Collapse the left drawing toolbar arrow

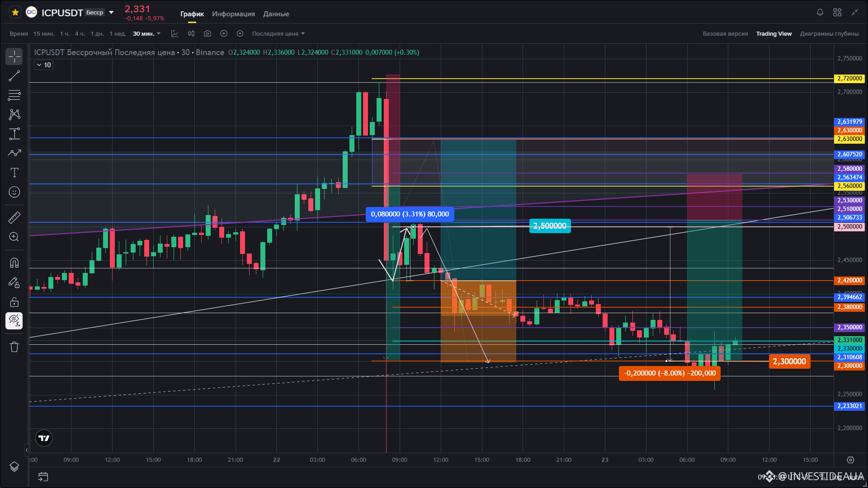click(x=27, y=450)
